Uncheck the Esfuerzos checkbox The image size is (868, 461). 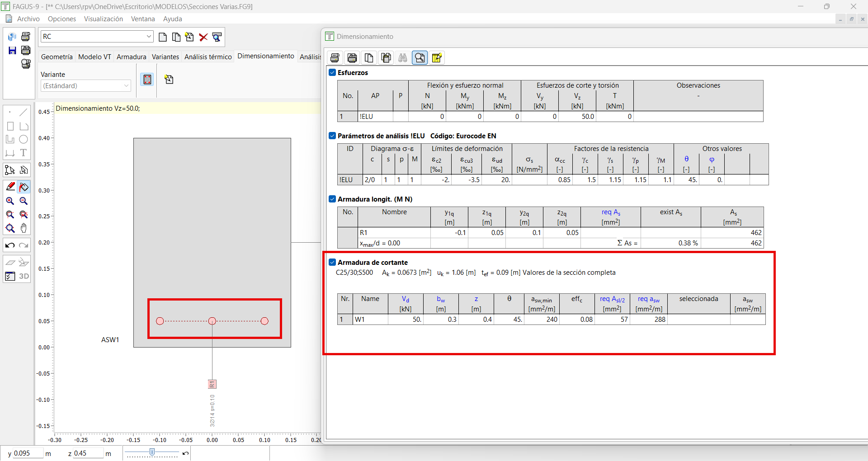332,72
